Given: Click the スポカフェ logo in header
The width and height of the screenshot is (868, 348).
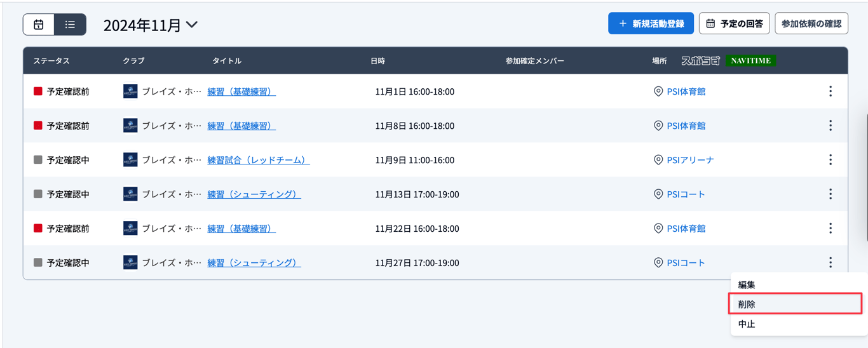Looking at the screenshot, I should pos(700,61).
